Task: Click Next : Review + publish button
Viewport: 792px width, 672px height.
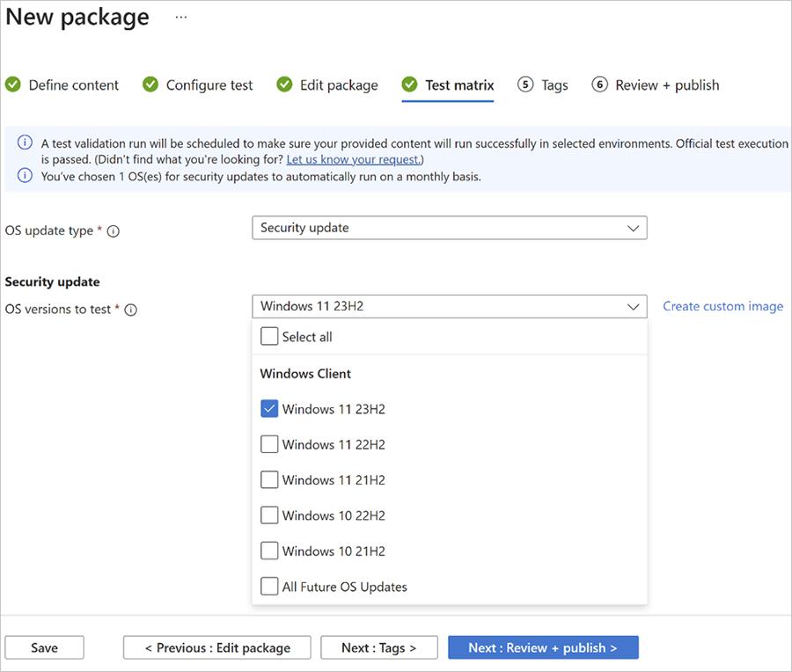Action: (x=542, y=647)
